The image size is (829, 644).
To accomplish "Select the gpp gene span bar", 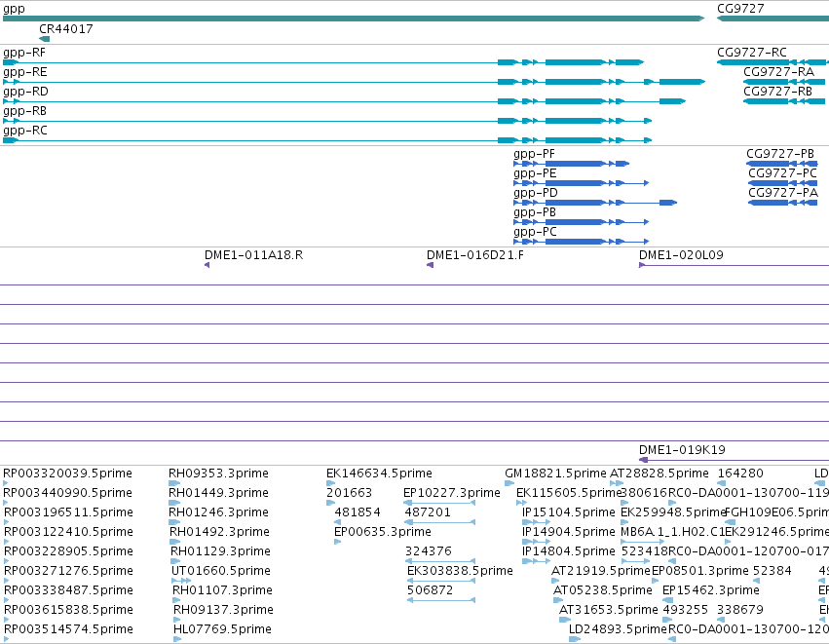I will [x=354, y=19].
